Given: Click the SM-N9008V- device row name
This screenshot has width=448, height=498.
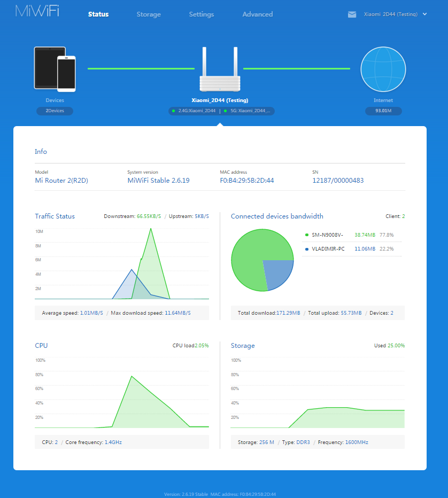Looking at the screenshot, I should (327, 235).
